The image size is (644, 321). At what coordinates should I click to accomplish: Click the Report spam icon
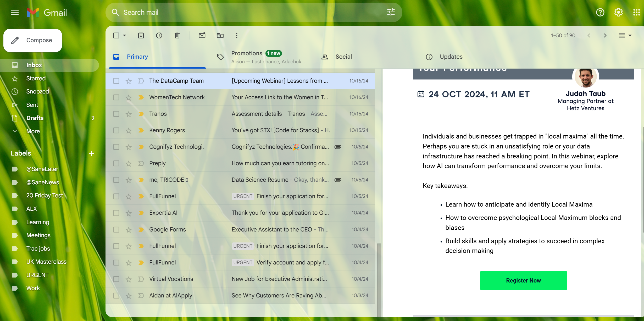159,35
